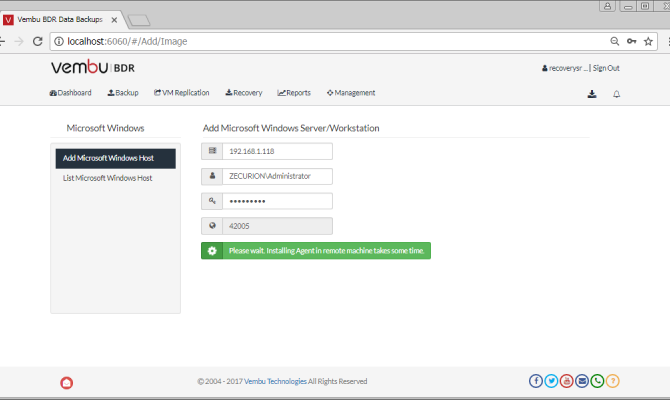Click the download icon in the header
The height and width of the screenshot is (400, 670).
click(x=592, y=94)
